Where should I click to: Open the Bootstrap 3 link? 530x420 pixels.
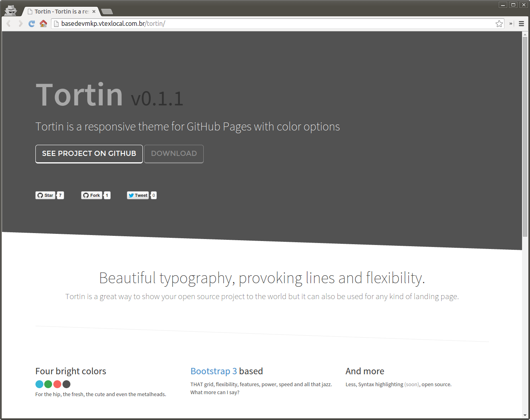click(214, 371)
